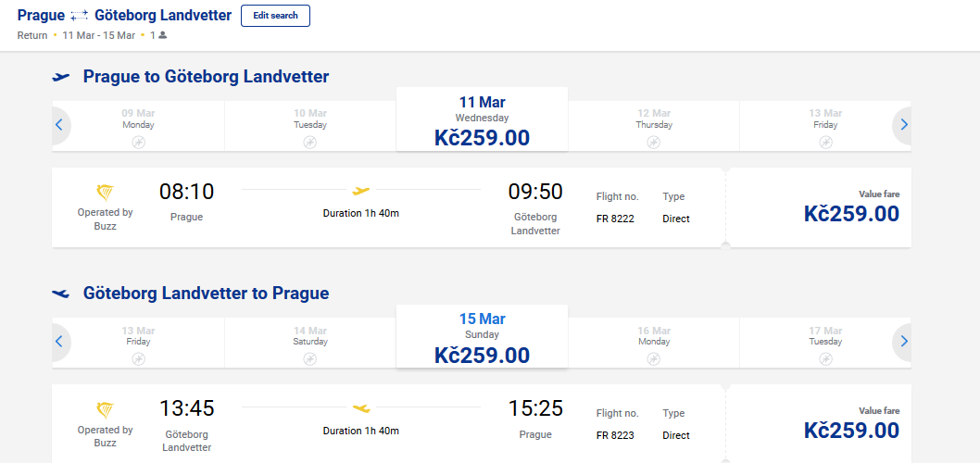Click no-flight icon under 09 Mar Monday
The height and width of the screenshot is (463, 980).
click(x=139, y=143)
